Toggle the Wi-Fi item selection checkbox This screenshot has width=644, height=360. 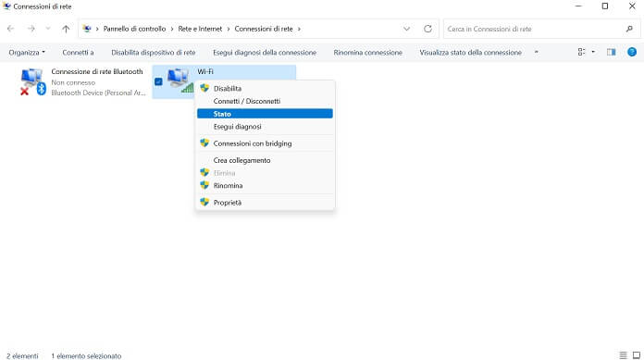158,81
